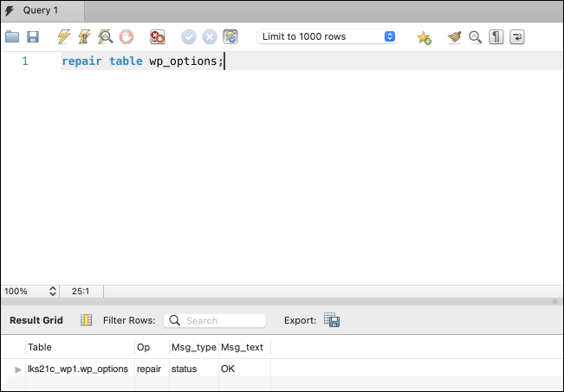Stop query execution red hand icon
This screenshot has height=392, width=564.
point(126,36)
